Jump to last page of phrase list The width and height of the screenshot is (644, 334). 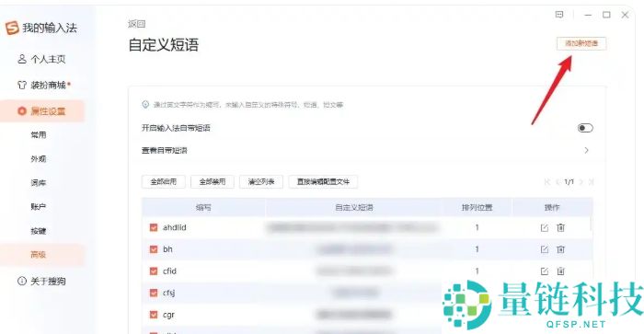point(591,181)
